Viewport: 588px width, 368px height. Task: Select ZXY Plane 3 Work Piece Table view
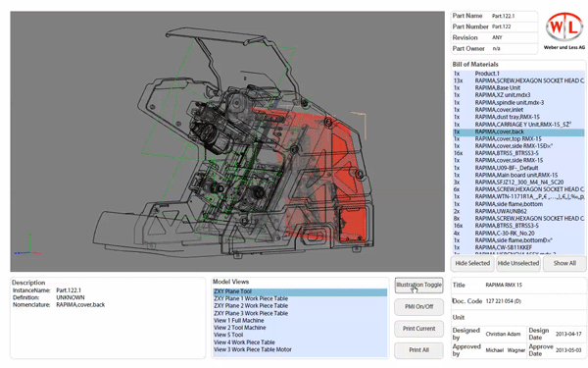300,314
